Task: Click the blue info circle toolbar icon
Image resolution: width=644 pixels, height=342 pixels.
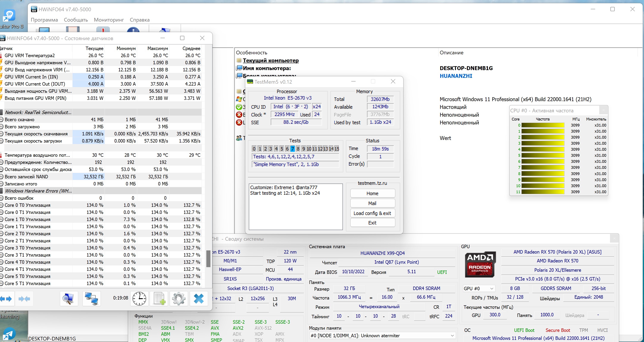Action: (x=133, y=30)
